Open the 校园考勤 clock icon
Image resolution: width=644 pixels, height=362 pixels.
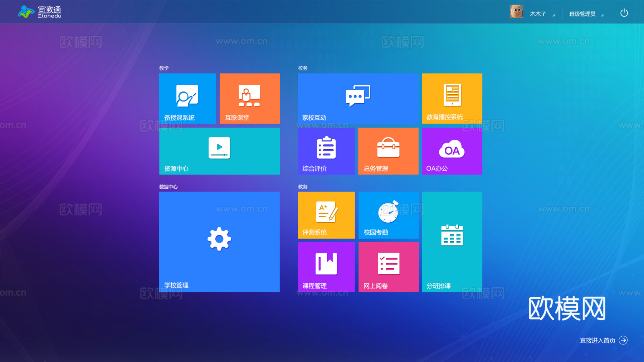pyautogui.click(x=389, y=212)
